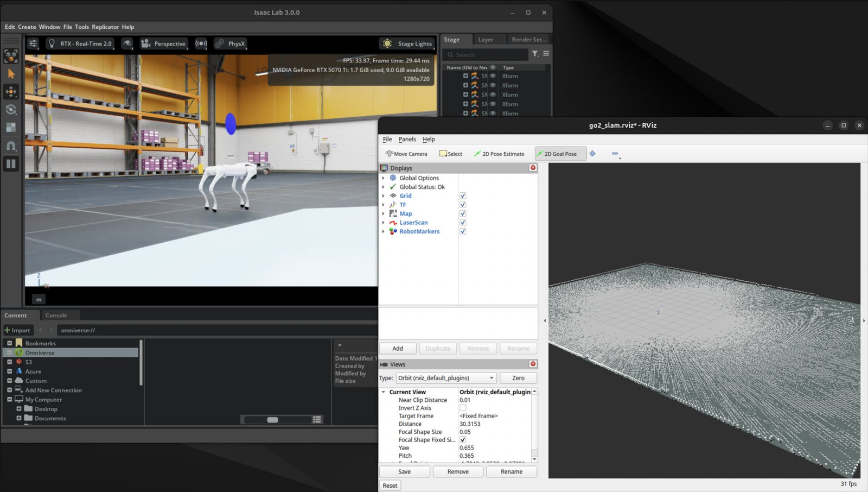Click the blue plus add-tool icon in RViz
The height and width of the screenshot is (492, 868).
click(592, 154)
